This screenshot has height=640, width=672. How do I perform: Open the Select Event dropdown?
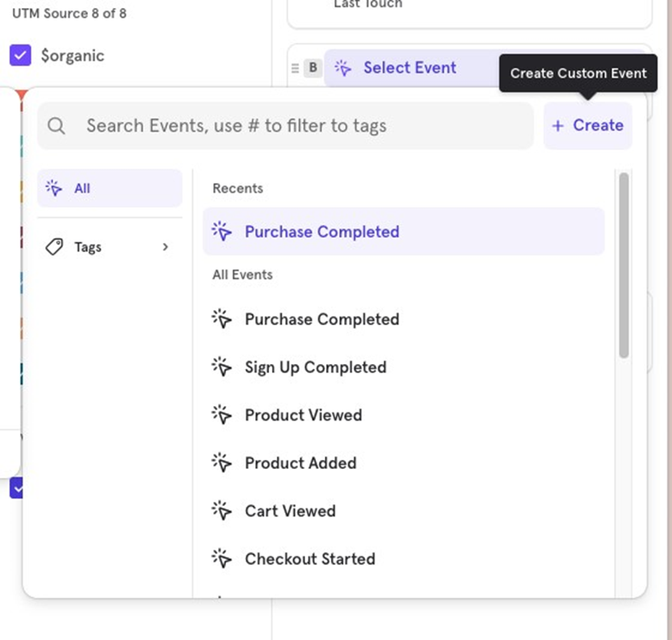409,69
